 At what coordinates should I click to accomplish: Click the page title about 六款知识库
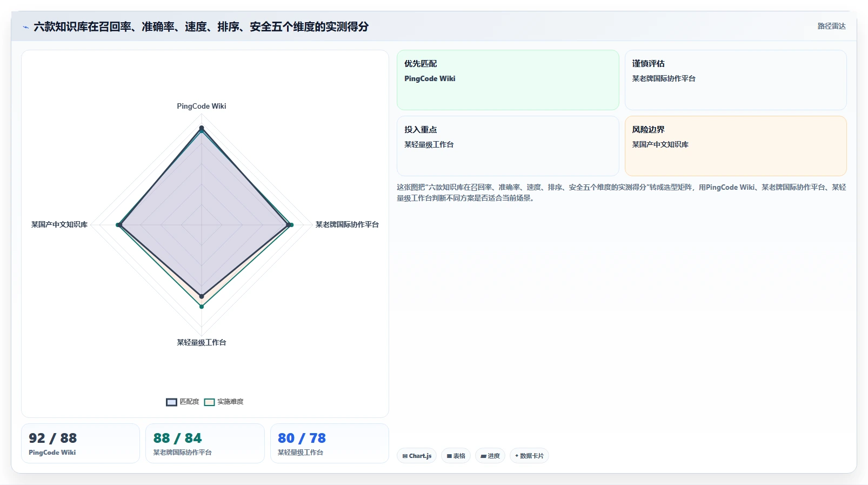tap(201, 26)
